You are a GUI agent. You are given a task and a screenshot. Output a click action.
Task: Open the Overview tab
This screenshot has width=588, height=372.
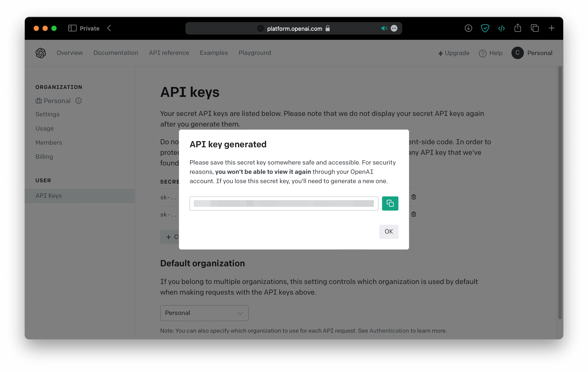pyautogui.click(x=70, y=53)
